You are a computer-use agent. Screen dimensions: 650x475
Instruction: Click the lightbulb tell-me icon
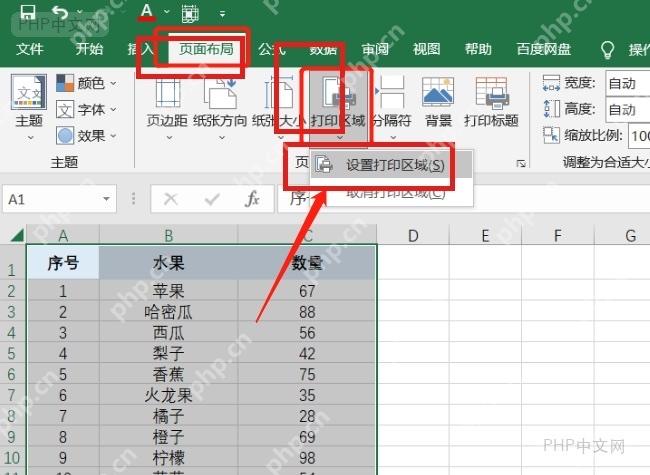(607, 50)
